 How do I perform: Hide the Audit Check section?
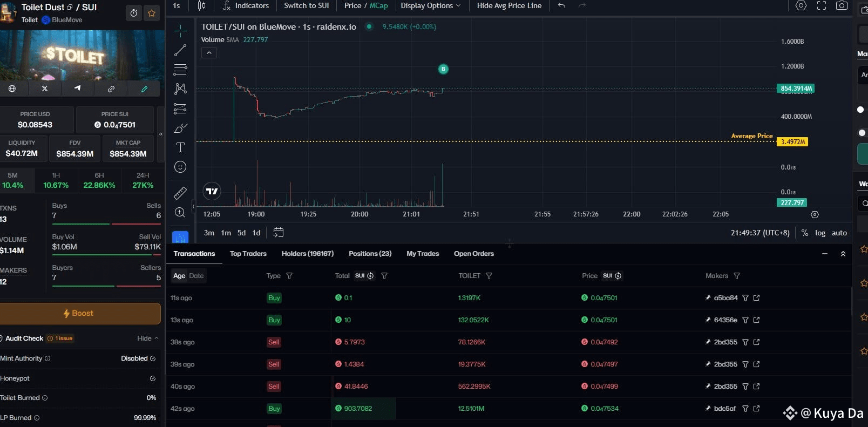click(x=148, y=338)
